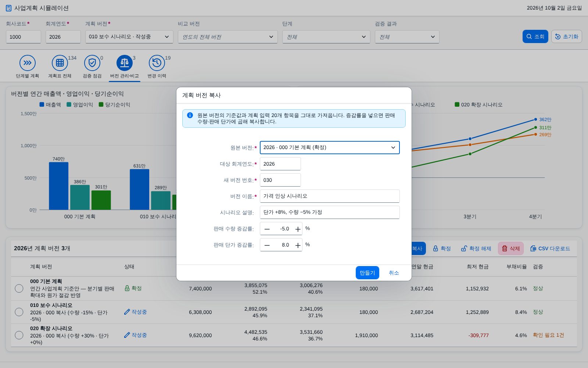Decrease 판매 단가 증감률 with the minus button
588x368 pixels.
(267, 245)
